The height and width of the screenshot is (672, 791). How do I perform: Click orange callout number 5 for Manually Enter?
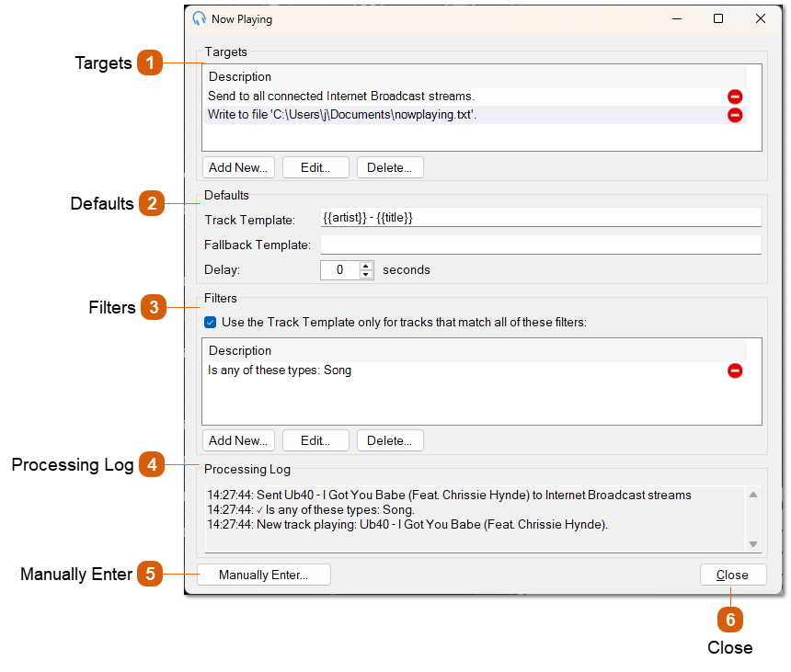[150, 575]
